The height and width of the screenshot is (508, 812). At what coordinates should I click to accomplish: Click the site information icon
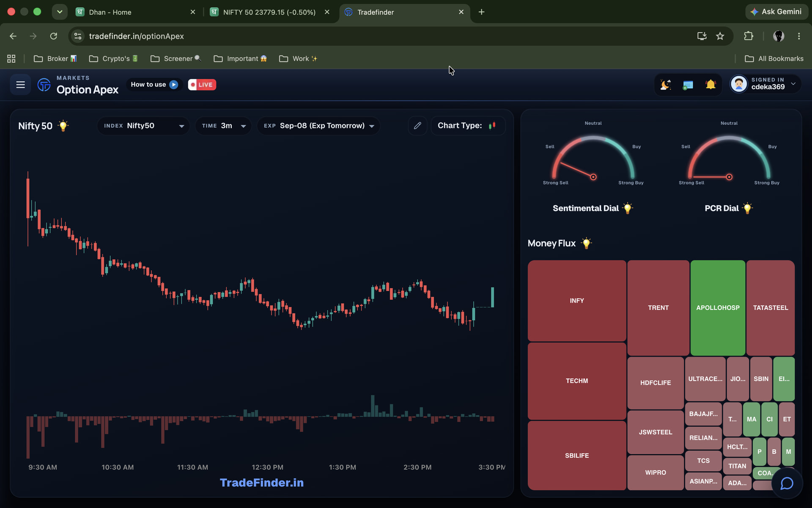pos(78,36)
